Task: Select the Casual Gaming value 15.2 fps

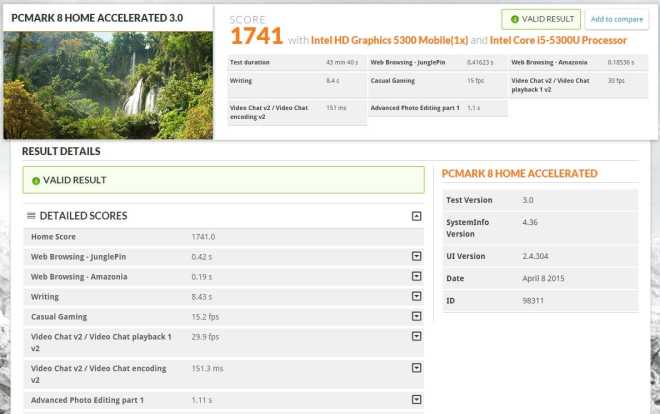Action: point(205,317)
